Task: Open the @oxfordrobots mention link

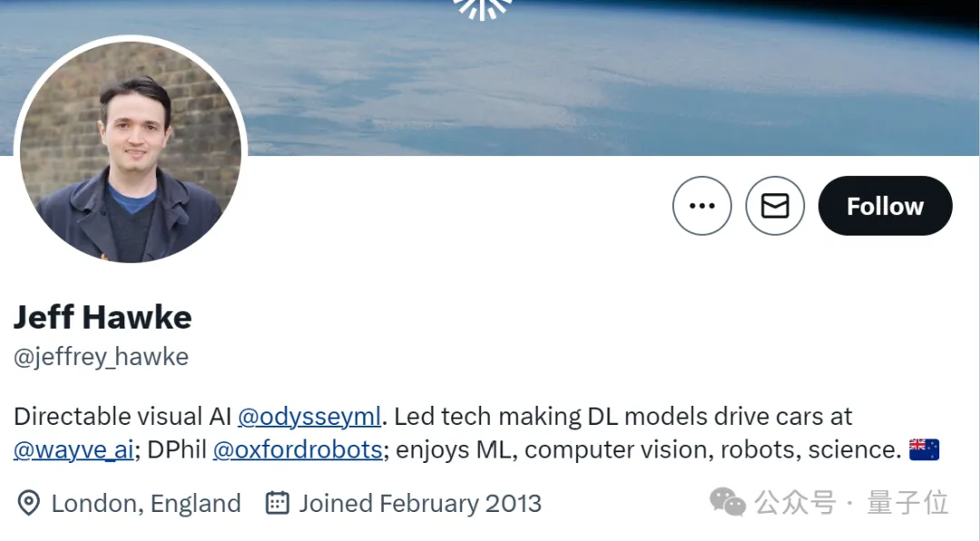Action: [x=298, y=449]
